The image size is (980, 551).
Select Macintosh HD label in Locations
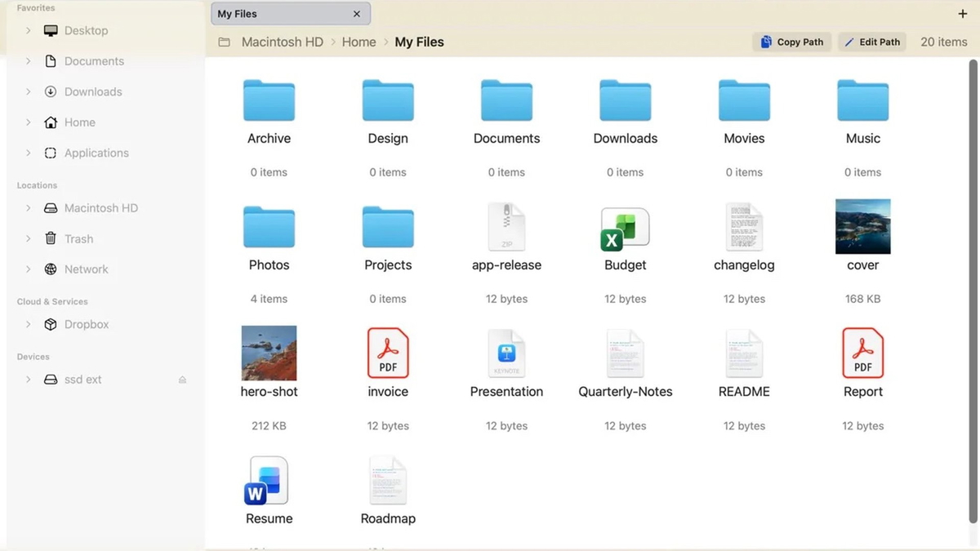click(x=101, y=208)
